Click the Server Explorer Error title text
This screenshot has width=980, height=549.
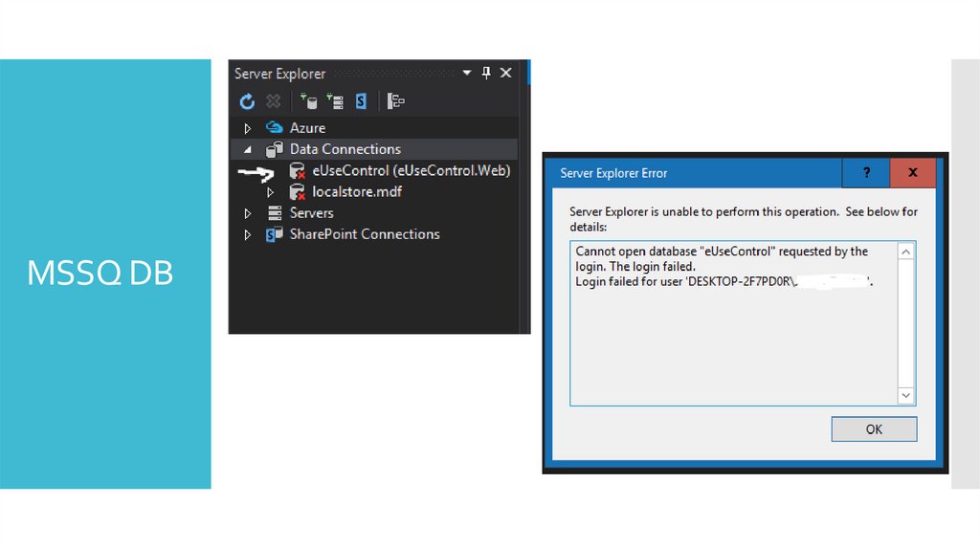613,173
